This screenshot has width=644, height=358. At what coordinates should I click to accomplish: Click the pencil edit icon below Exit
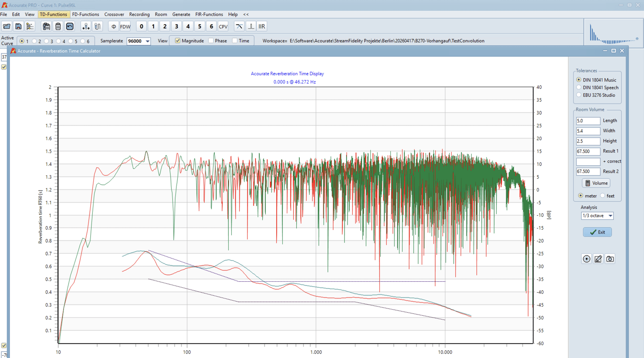(x=598, y=259)
